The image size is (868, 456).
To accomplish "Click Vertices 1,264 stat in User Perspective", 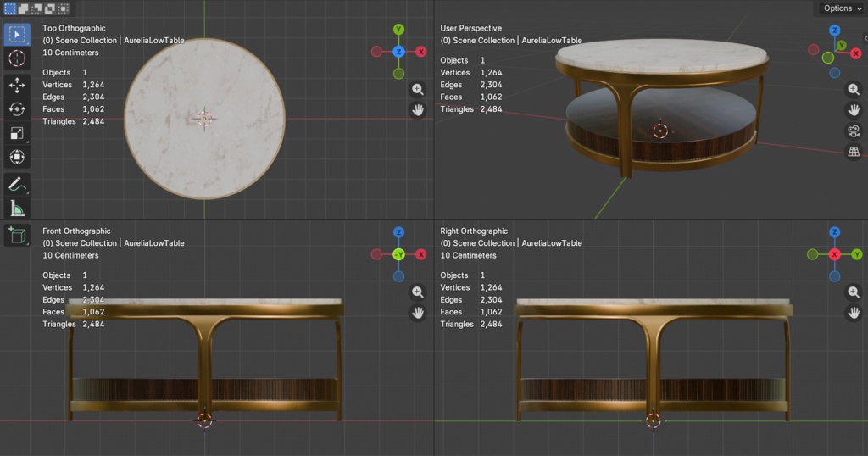I will [471, 73].
